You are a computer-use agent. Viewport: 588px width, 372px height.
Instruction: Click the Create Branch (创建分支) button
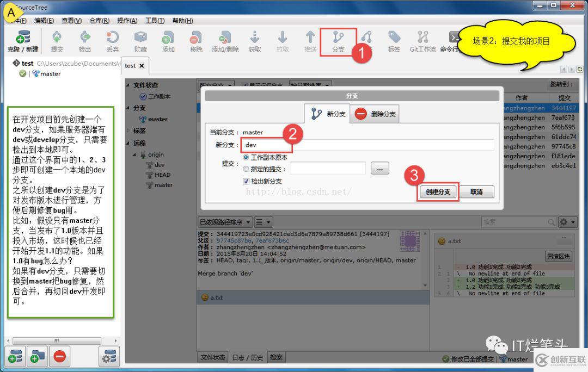point(438,192)
